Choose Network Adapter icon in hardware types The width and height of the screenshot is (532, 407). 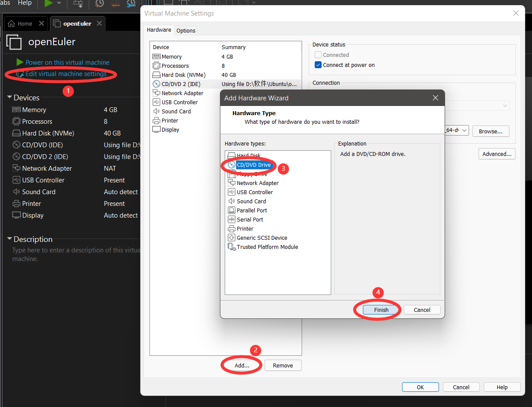tap(232, 183)
